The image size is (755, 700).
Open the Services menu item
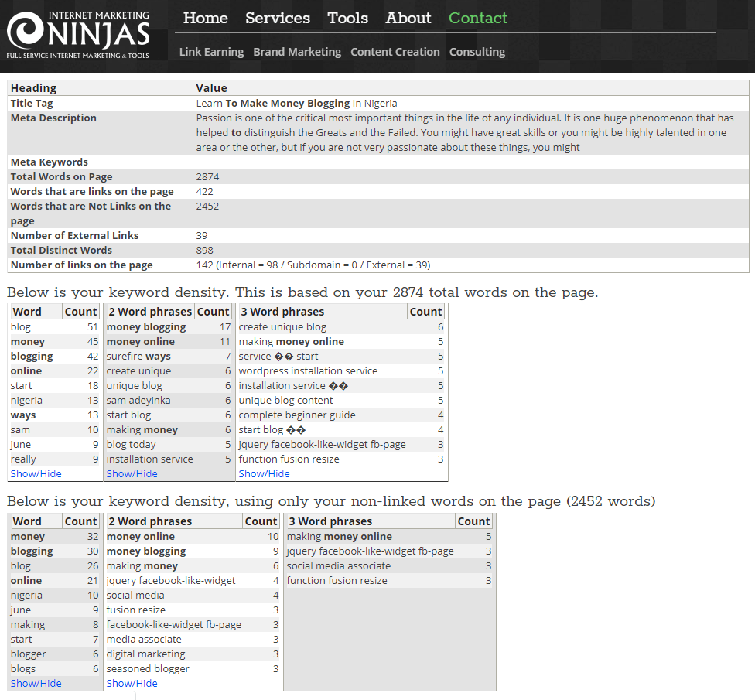coord(278,18)
